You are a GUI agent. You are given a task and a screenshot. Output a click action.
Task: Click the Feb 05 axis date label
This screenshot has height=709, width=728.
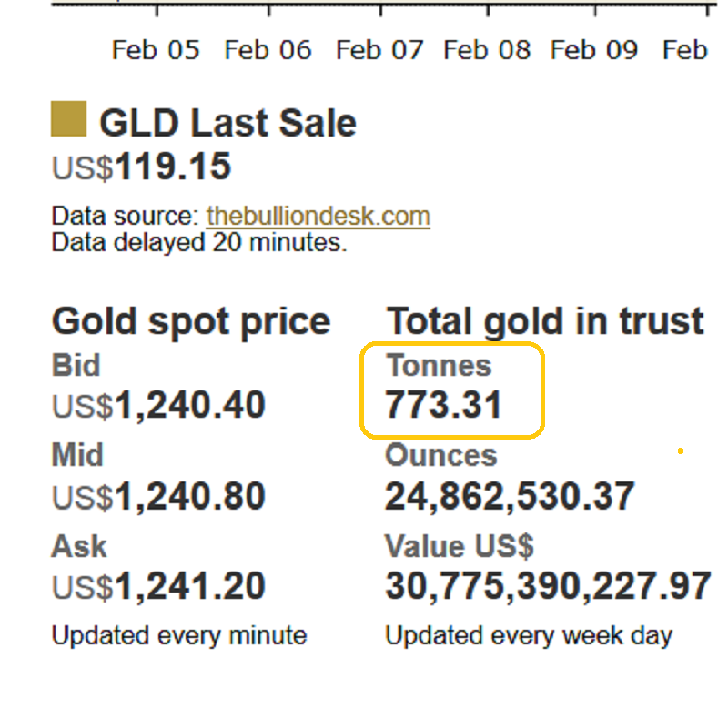click(x=156, y=49)
